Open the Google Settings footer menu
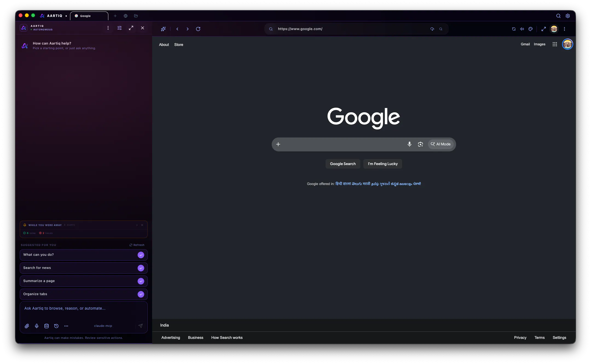The image size is (591, 364). tap(559, 338)
